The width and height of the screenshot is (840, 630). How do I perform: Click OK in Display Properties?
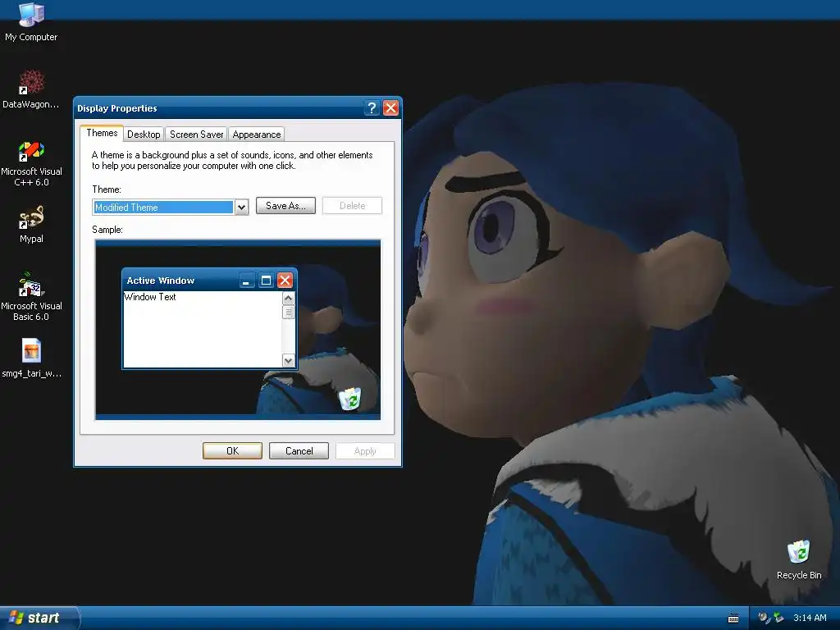[x=232, y=451]
